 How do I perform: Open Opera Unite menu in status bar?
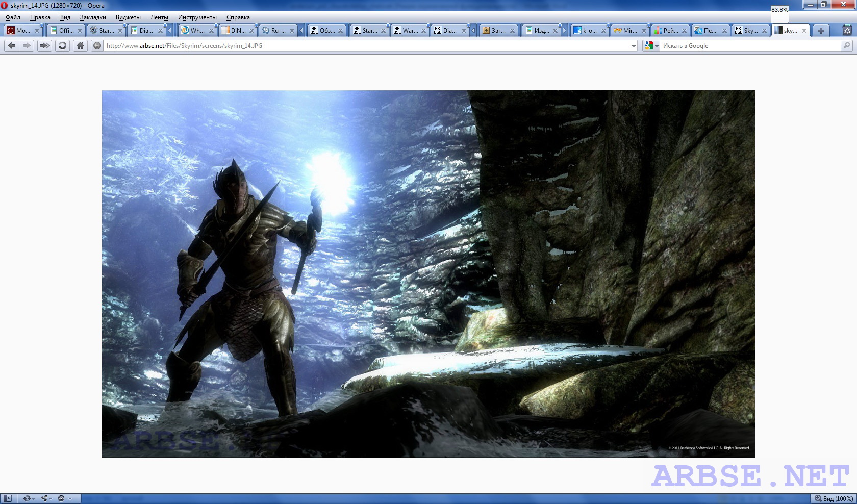coord(47,498)
